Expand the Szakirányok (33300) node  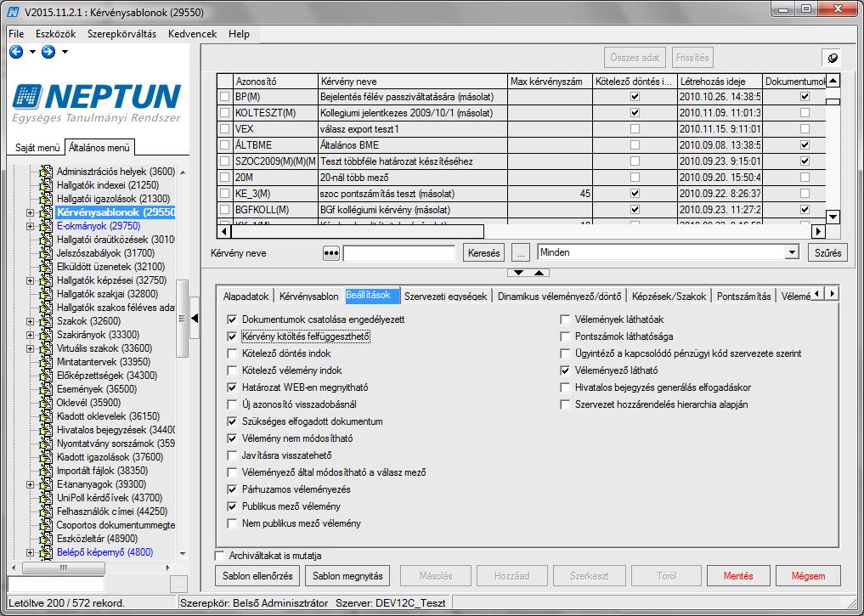point(31,335)
